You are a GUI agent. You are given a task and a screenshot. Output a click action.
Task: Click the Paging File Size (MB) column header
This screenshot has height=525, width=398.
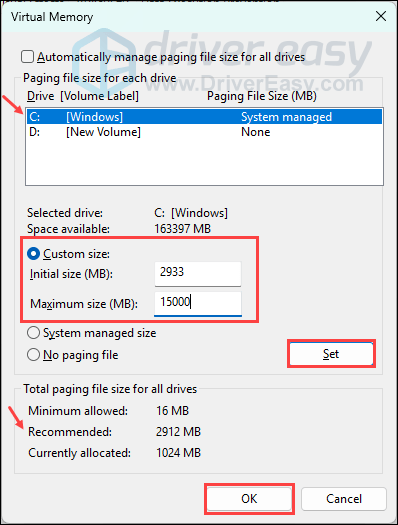(262, 96)
